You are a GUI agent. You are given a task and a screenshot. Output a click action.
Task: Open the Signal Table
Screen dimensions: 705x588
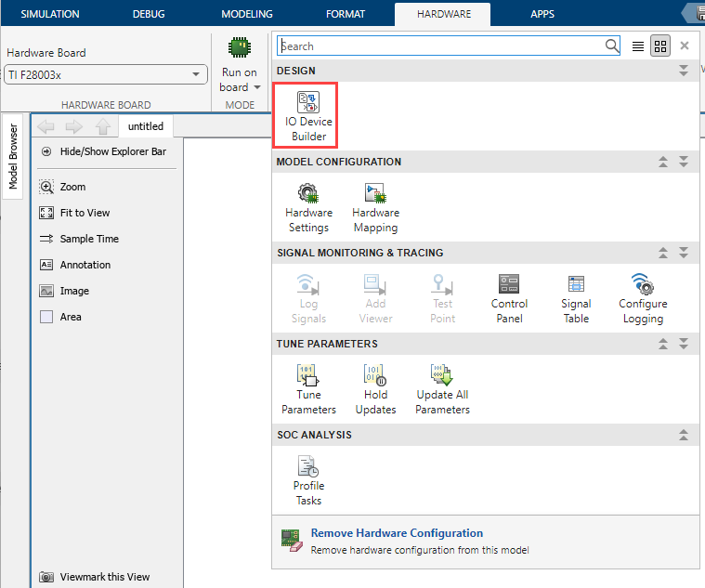pos(576,297)
